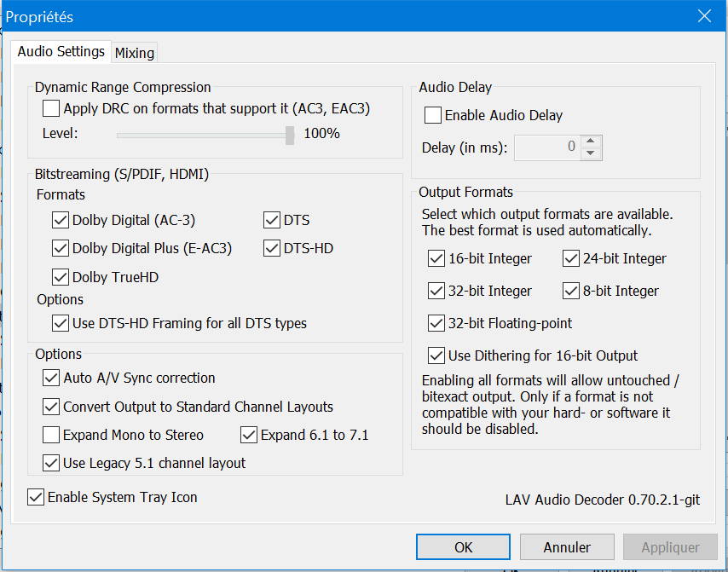Disable the Enable System Tray Icon checkbox
This screenshot has width=728, height=572.
(36, 497)
